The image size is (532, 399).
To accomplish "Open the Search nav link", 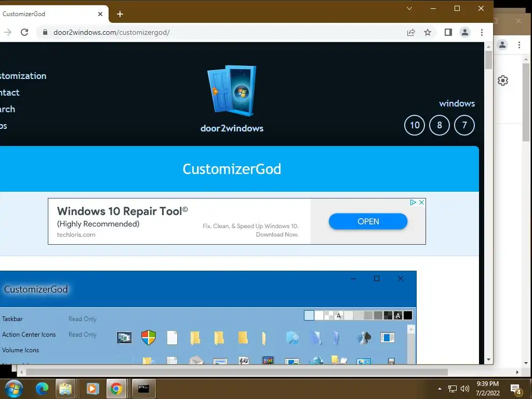I will coord(7,109).
